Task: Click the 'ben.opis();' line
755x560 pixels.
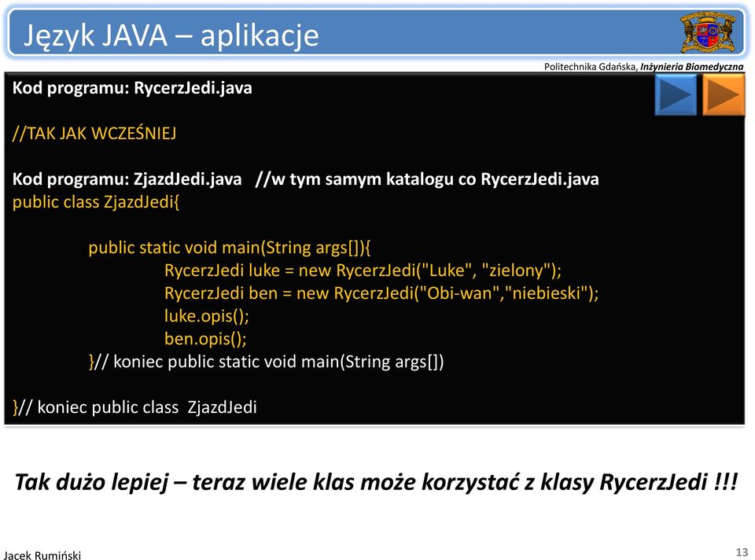Action: [205, 338]
